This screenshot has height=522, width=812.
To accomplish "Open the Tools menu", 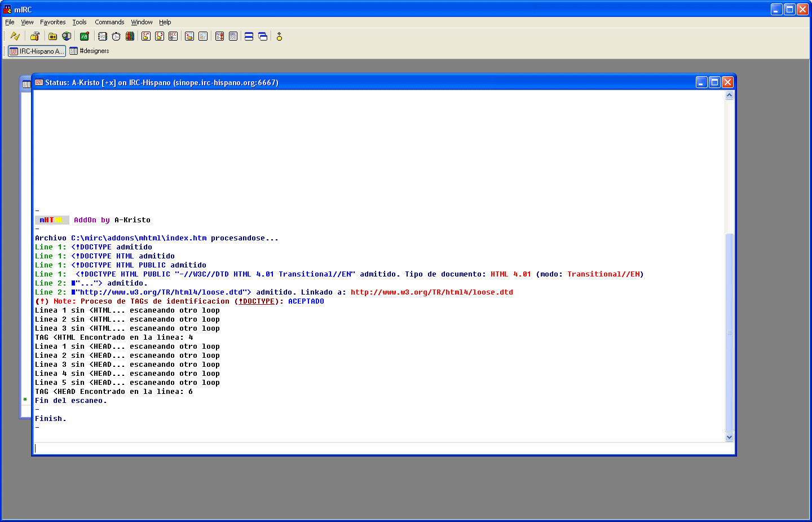I will tap(80, 22).
